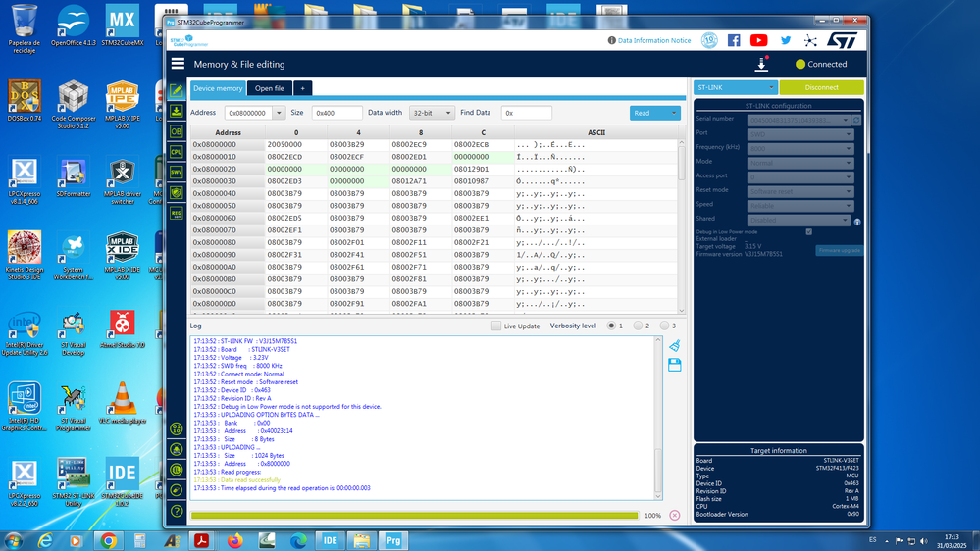Click the Find Data input field

(526, 113)
